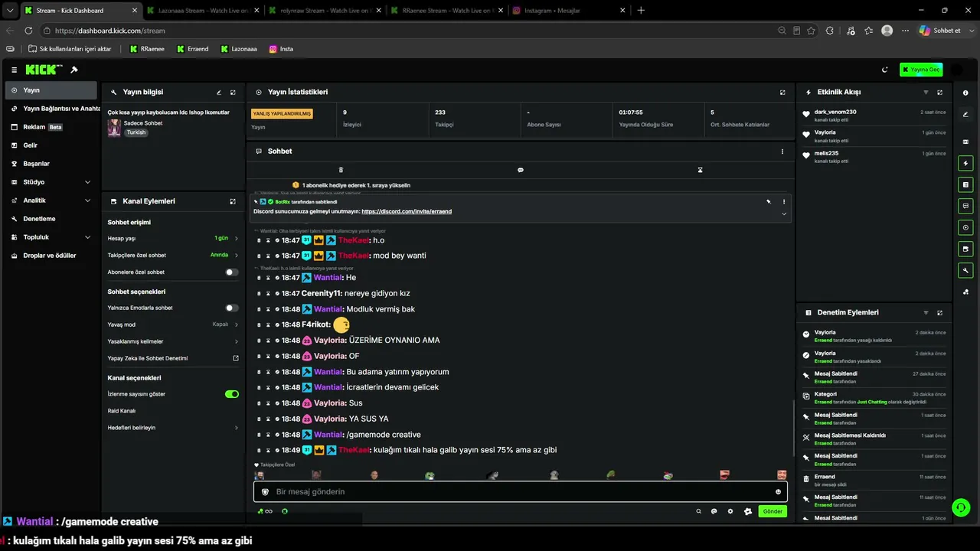Expand the Yayın İstatistikleri panel to fullscreen
Screen dimensions: 980x551
pyautogui.click(x=782, y=93)
